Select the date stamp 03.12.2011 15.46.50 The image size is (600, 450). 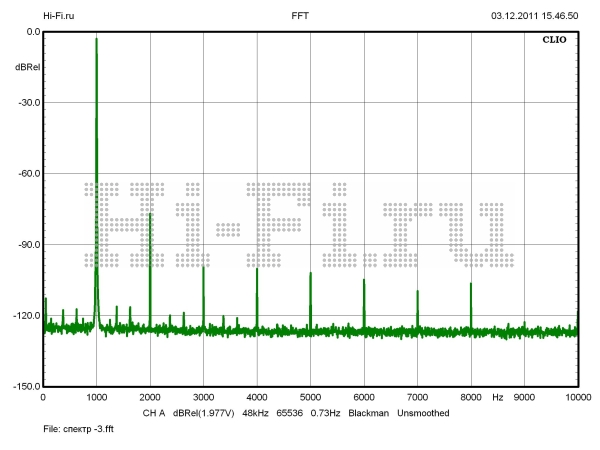tap(534, 16)
